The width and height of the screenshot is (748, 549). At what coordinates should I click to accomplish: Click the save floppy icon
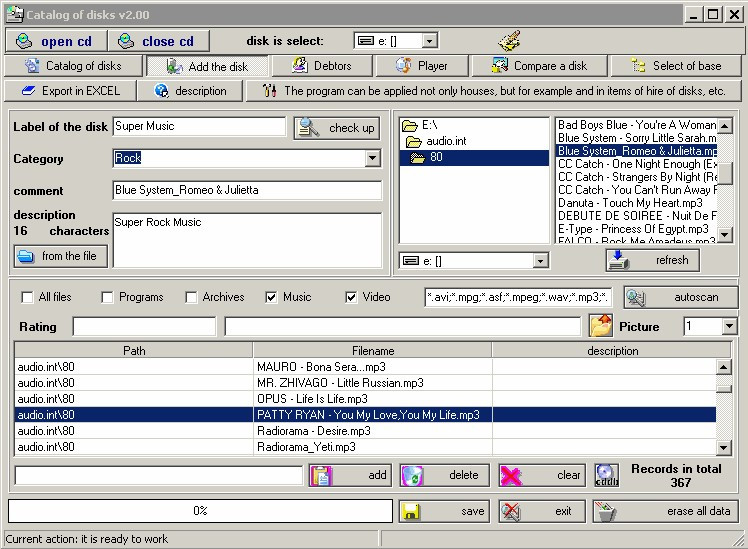(411, 511)
